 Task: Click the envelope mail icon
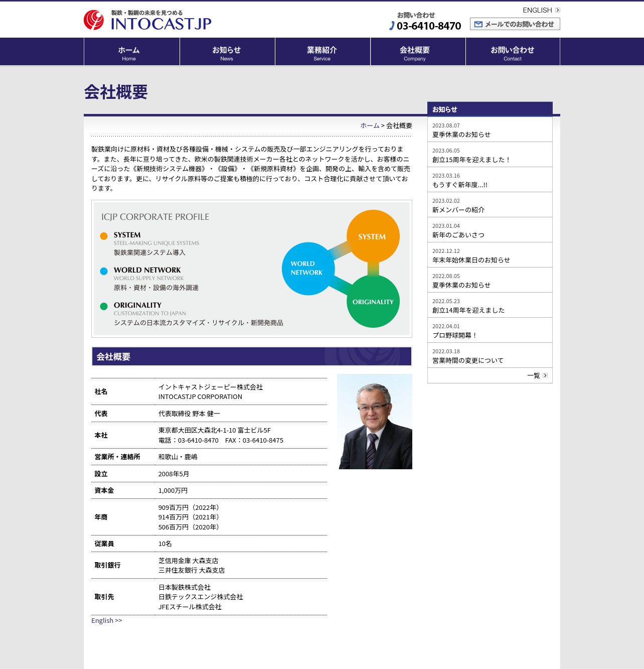click(478, 24)
